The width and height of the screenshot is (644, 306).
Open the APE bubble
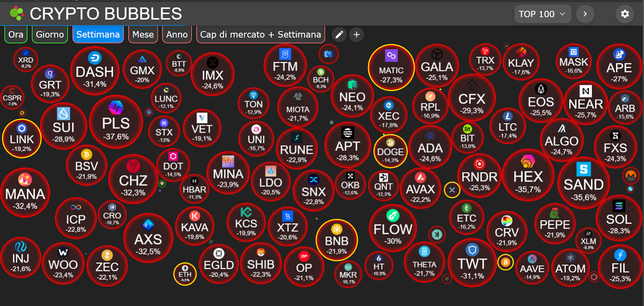tap(619, 67)
